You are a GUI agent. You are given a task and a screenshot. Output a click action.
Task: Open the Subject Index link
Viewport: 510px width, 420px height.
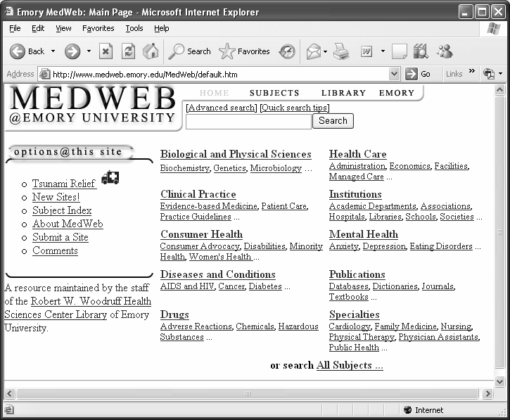point(62,210)
